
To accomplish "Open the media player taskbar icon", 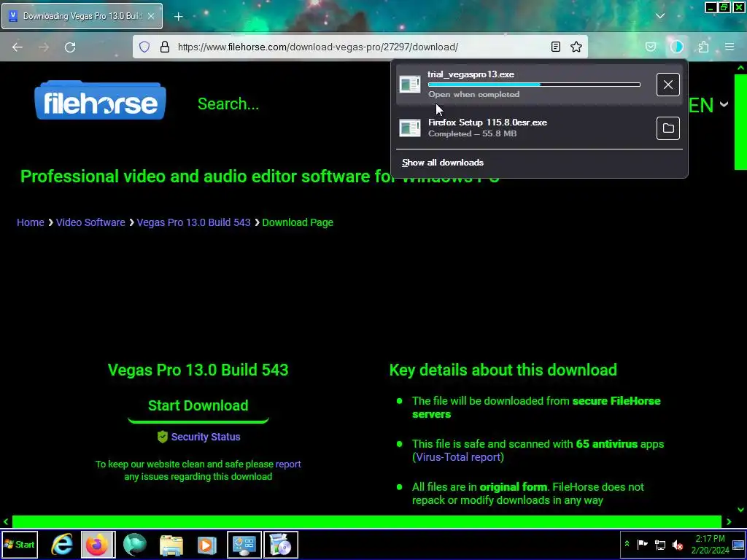I will pos(206,544).
